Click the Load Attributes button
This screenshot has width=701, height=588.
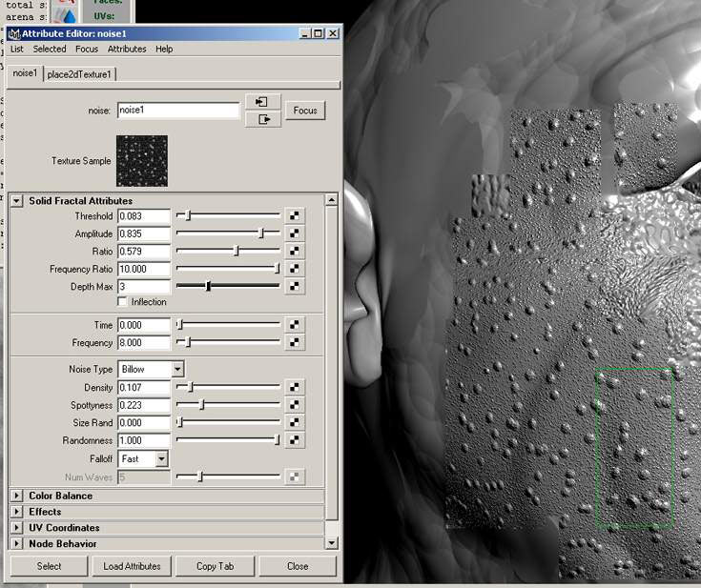point(133,566)
